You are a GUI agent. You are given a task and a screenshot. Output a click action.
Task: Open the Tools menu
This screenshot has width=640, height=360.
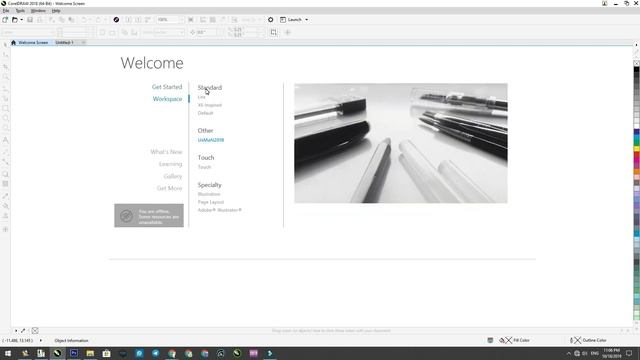click(20, 11)
